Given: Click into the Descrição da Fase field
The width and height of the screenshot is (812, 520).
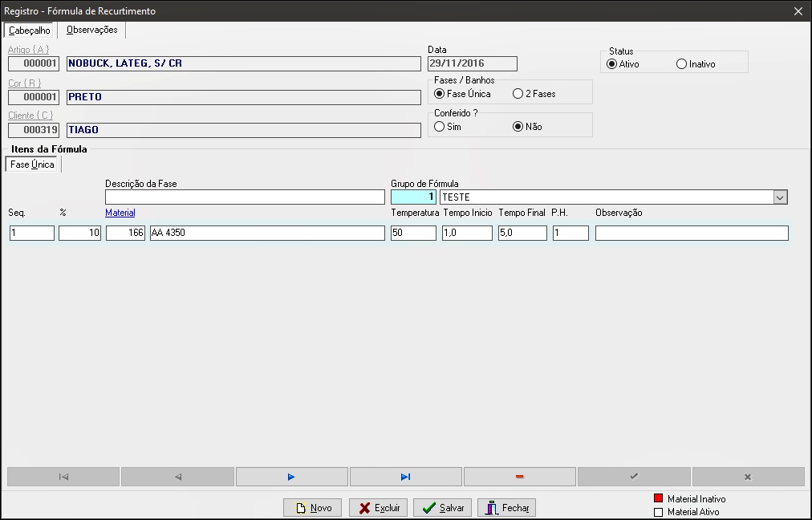Looking at the screenshot, I should pyautogui.click(x=245, y=197).
